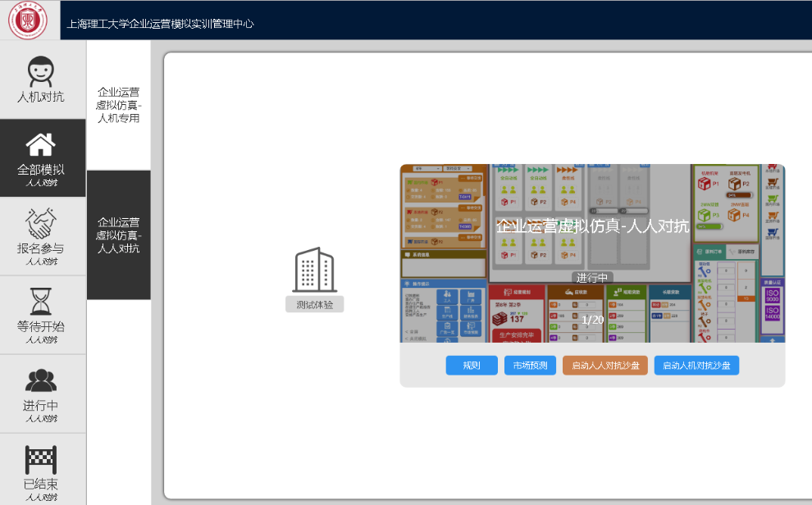Click the simulation preview thumbnail image
The width and height of the screenshot is (812, 505).
[x=592, y=253]
